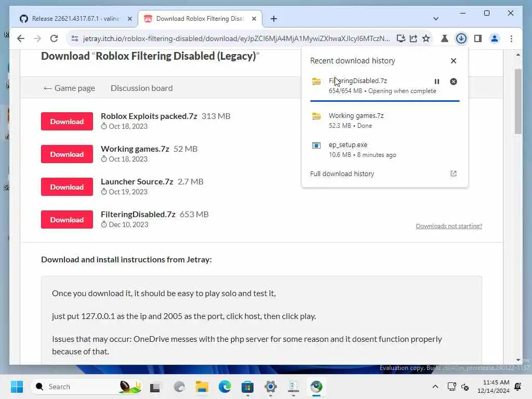
Task: Click the Working games.7z folder icon
Action: tap(316, 116)
